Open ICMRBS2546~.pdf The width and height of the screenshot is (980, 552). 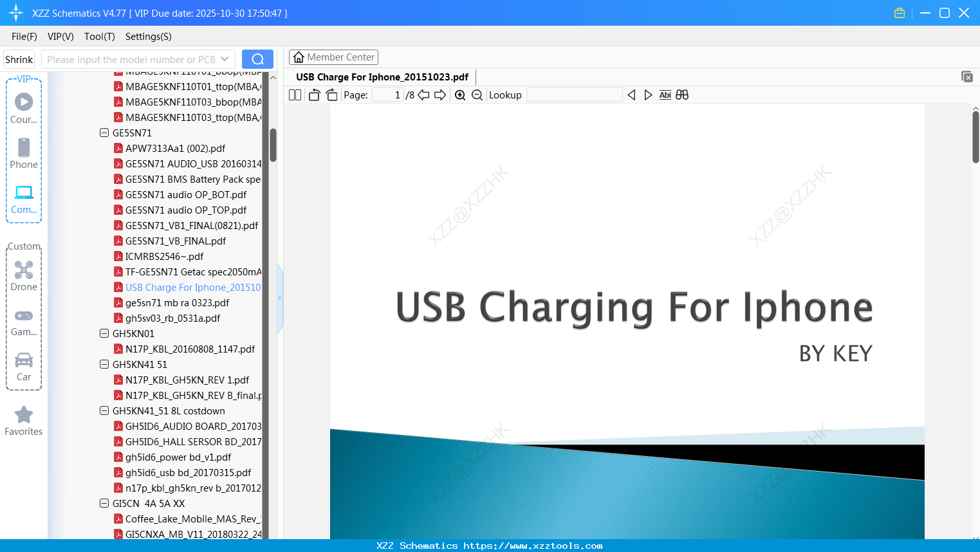coord(164,257)
